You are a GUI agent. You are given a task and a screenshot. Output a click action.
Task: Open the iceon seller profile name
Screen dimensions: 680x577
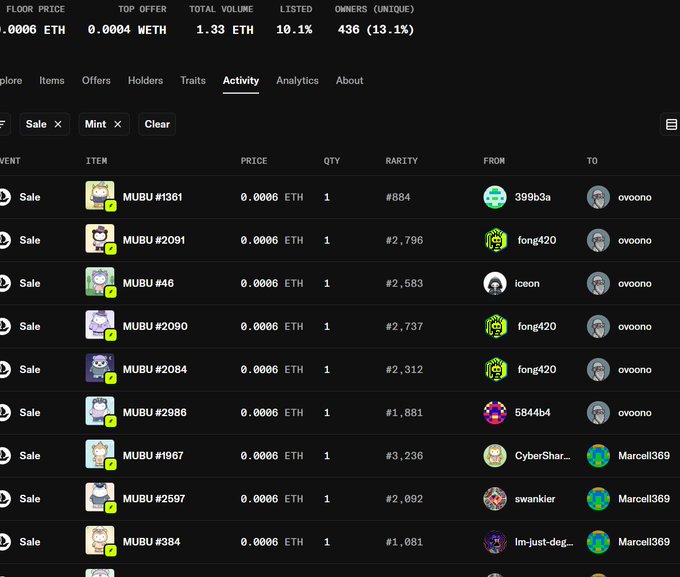point(527,283)
